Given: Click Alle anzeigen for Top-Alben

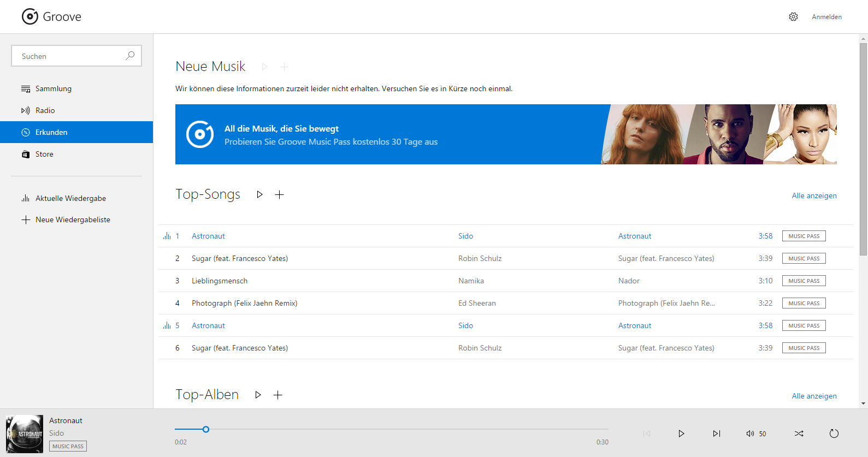Looking at the screenshot, I should pos(814,396).
